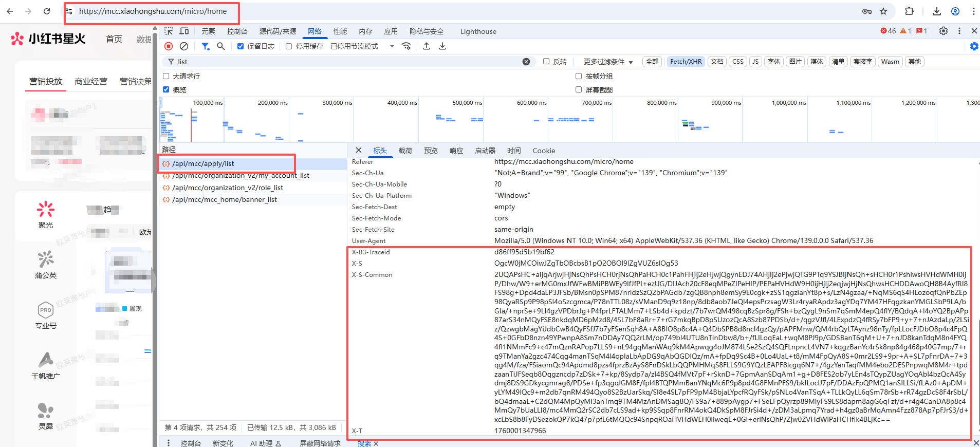
Task: Switch to the 控制台 DevTools tab
Action: pyautogui.click(x=237, y=31)
